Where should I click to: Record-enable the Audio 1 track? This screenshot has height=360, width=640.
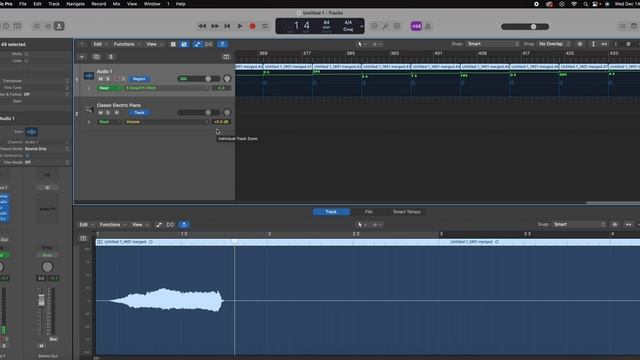tap(116, 79)
